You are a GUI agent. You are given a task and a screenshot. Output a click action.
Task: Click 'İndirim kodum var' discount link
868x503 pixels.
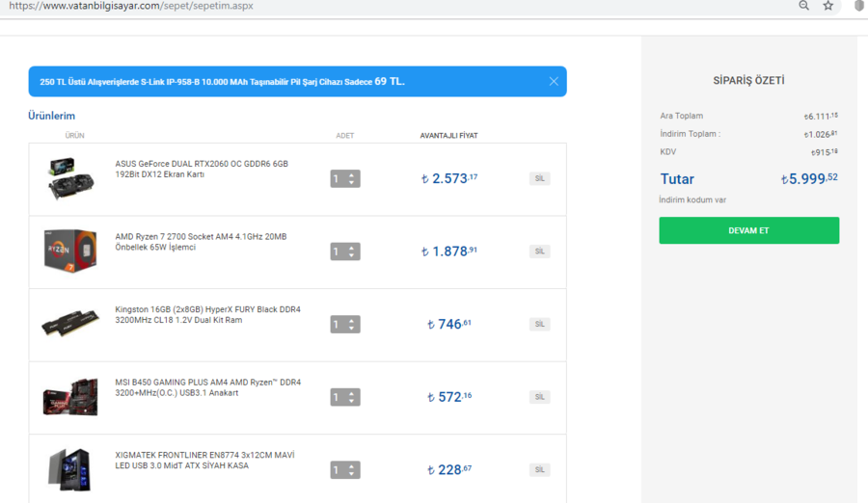[692, 199]
